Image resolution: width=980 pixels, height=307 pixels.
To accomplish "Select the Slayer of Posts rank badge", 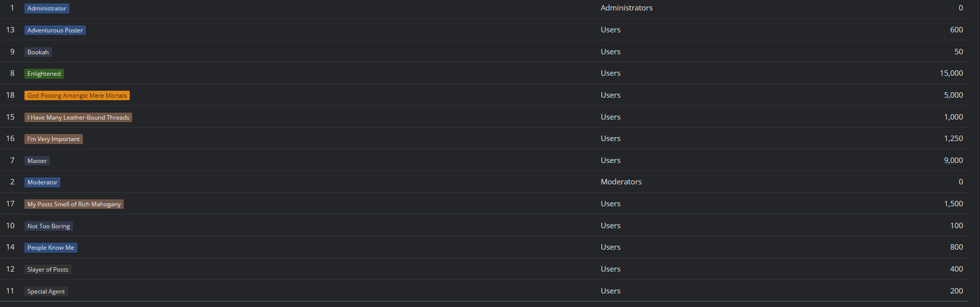I will [47, 270].
